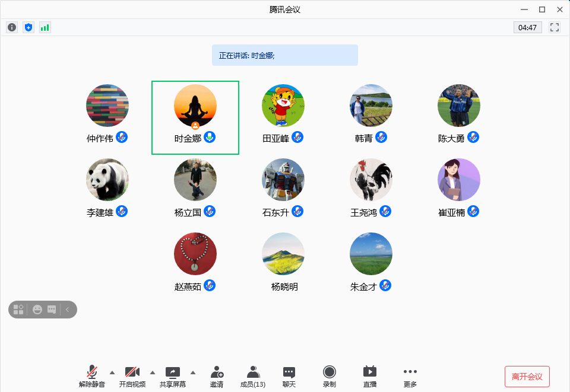Expand share options arrow beside 共享屏幕

tap(193, 372)
